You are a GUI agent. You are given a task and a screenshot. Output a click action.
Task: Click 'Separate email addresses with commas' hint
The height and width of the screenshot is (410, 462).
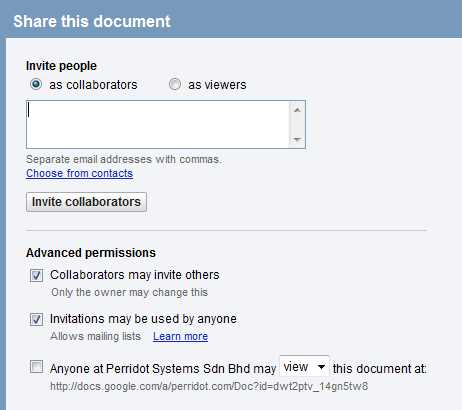tap(124, 159)
